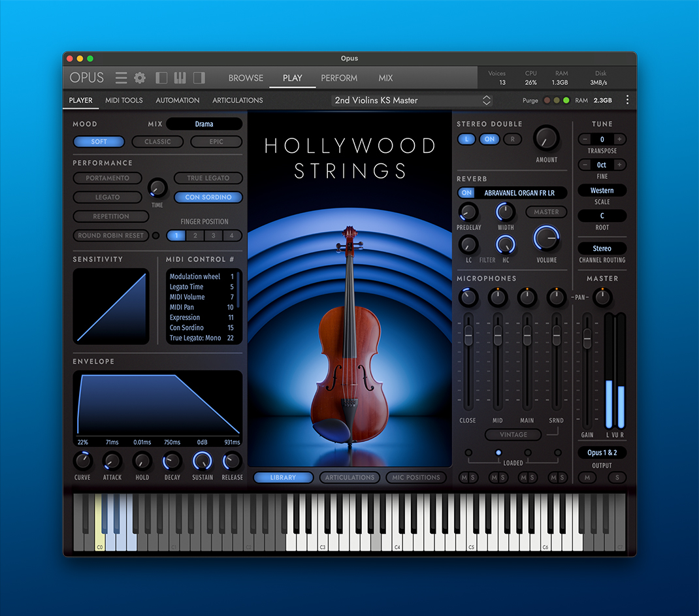
Task: Click the Round Robin Reset button
Action: pos(110,235)
